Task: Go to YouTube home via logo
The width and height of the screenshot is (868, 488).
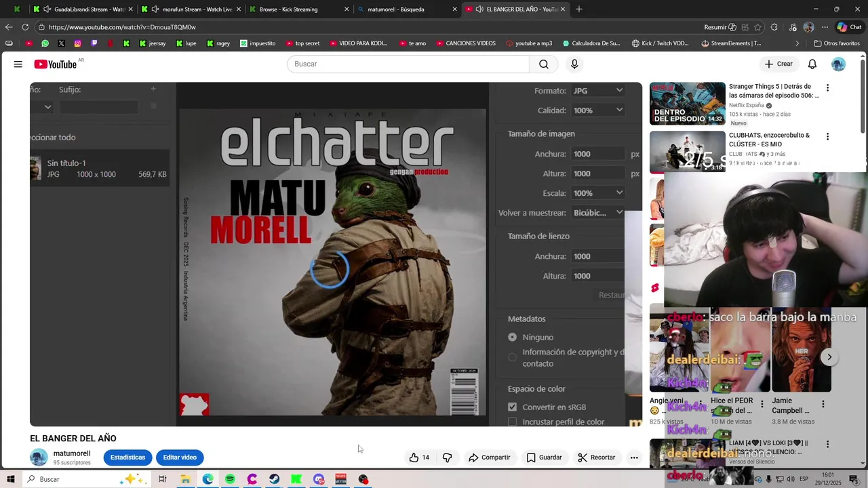Action: (x=56, y=64)
